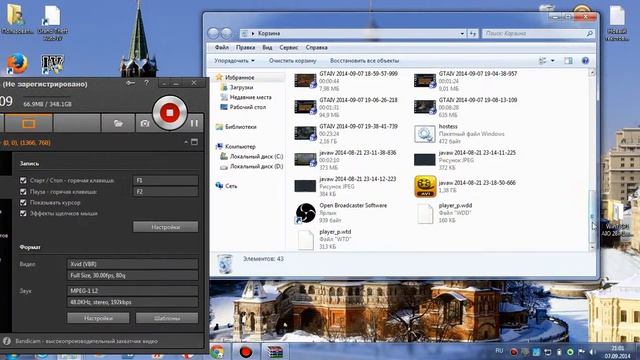Open the format Templates button
This screenshot has width=640, height=360.
tap(167, 318)
